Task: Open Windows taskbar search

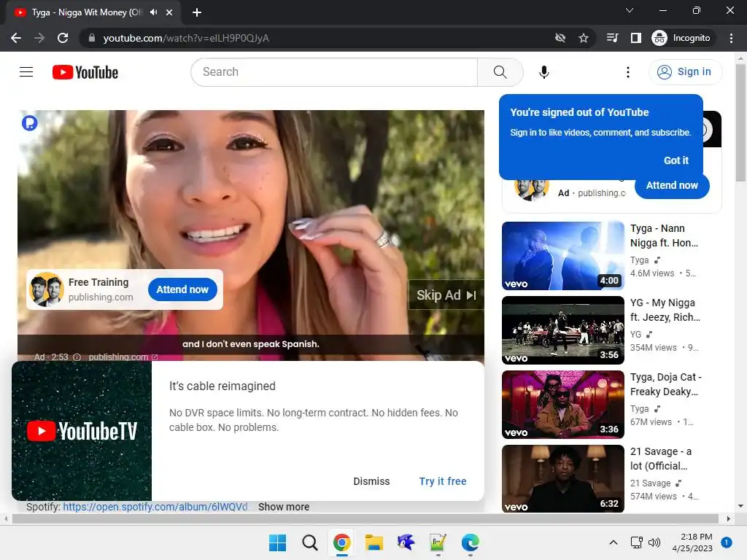Action: point(309,542)
